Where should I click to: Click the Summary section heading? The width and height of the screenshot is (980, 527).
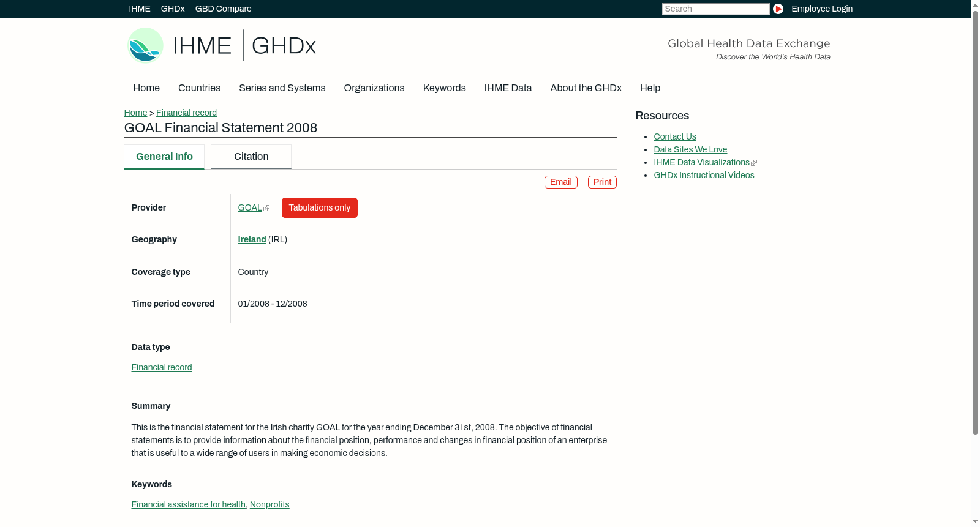pyautogui.click(x=151, y=406)
